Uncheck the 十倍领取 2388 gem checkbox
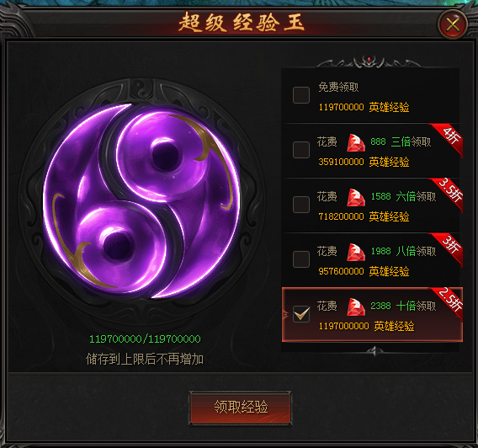This screenshot has width=478, height=448. coord(301,314)
